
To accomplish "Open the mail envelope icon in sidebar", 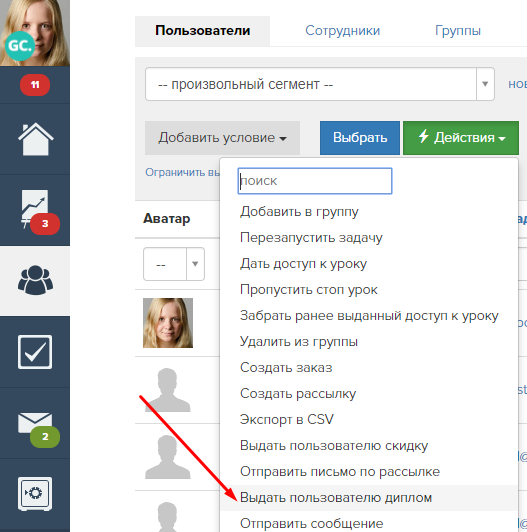I will tap(35, 423).
